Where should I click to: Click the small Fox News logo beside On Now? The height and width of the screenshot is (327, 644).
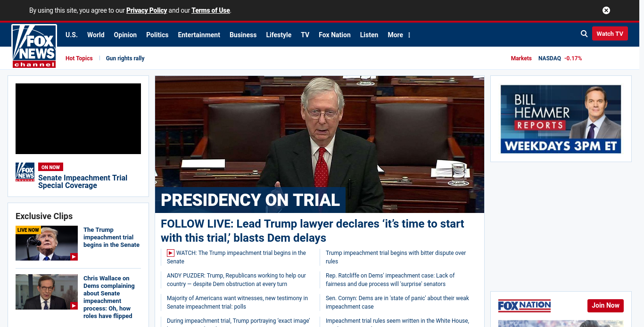(x=25, y=172)
